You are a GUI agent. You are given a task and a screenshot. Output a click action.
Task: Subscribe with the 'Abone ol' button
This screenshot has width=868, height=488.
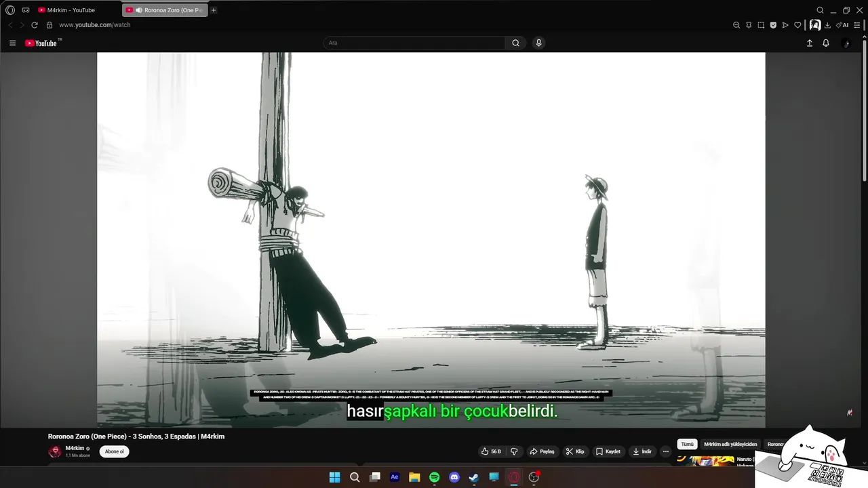[x=114, y=451]
